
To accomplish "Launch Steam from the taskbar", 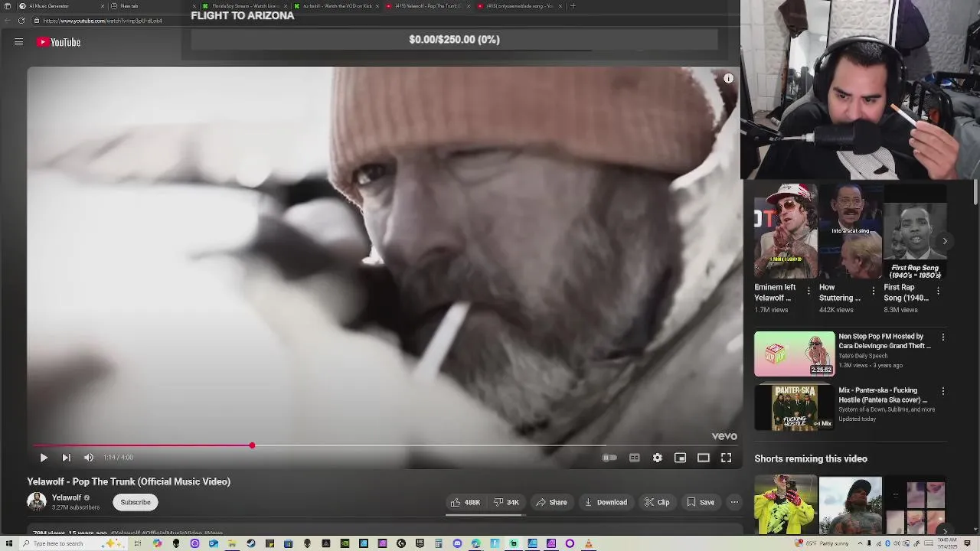I will 251,543.
